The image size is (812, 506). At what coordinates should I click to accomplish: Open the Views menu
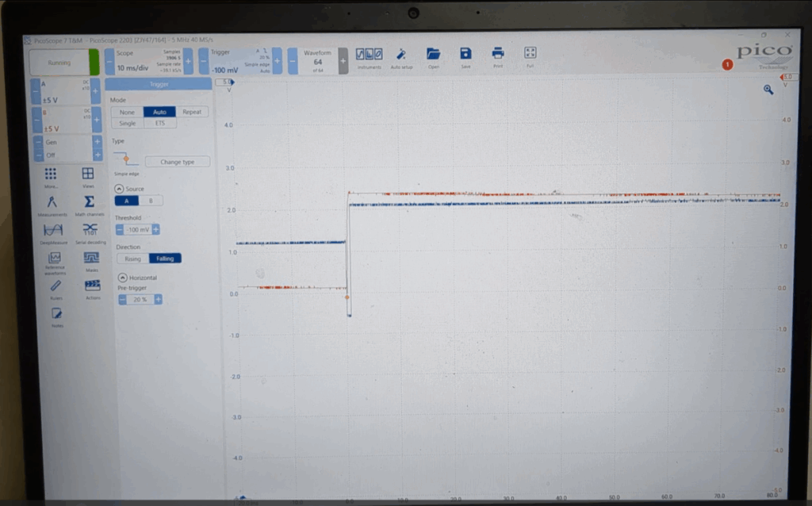88,175
